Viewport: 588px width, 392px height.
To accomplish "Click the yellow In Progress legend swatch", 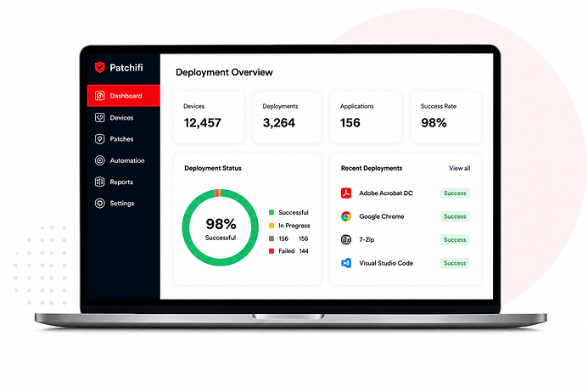I will pyautogui.click(x=272, y=226).
